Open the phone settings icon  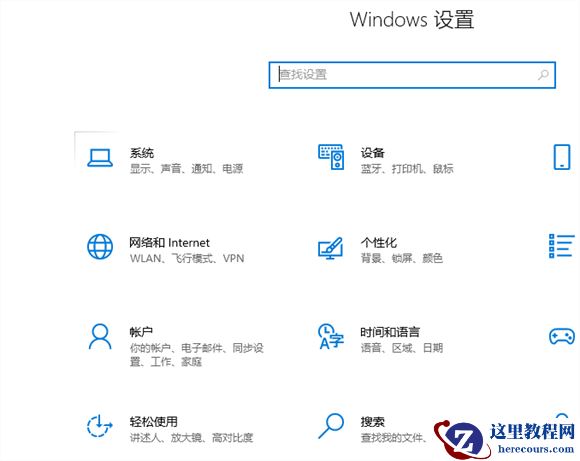pyautogui.click(x=562, y=157)
